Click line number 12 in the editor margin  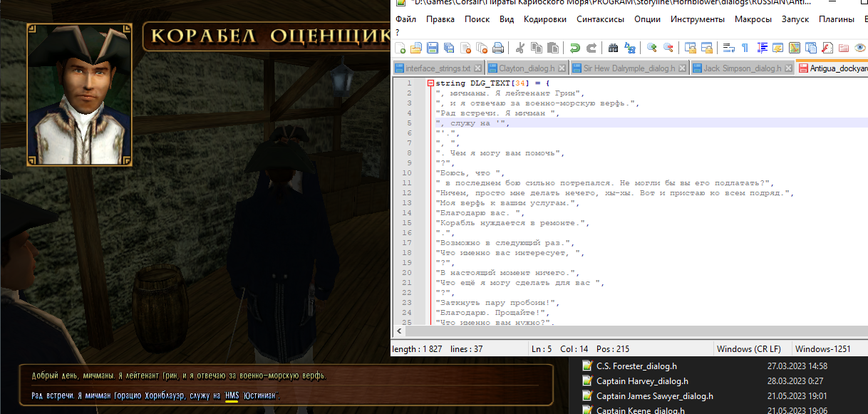point(407,193)
